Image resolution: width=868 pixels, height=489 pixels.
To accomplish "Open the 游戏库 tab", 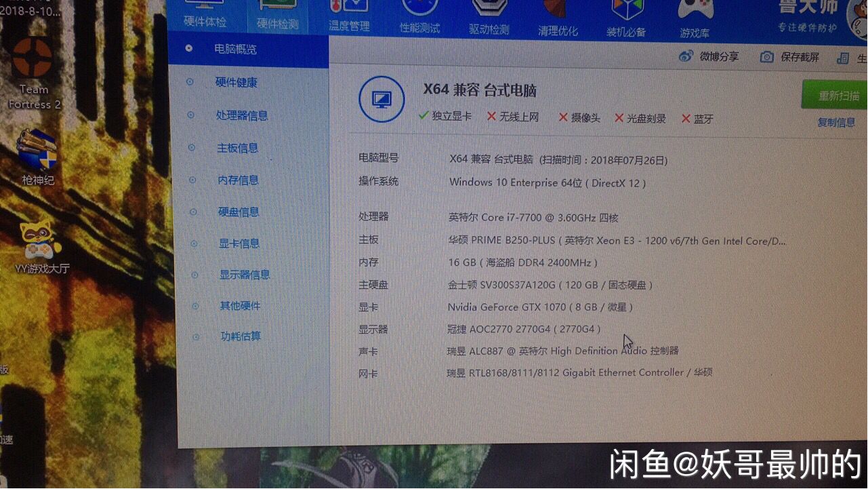I will tap(695, 21).
